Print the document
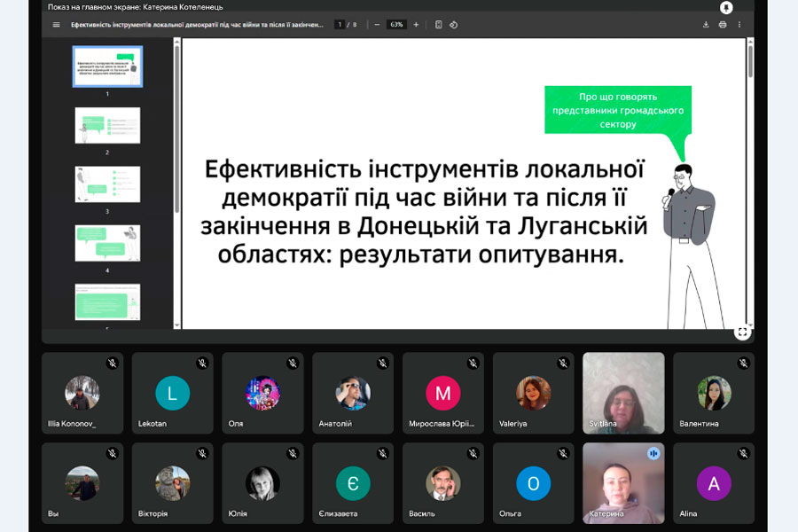The height and width of the screenshot is (532, 798). click(723, 25)
